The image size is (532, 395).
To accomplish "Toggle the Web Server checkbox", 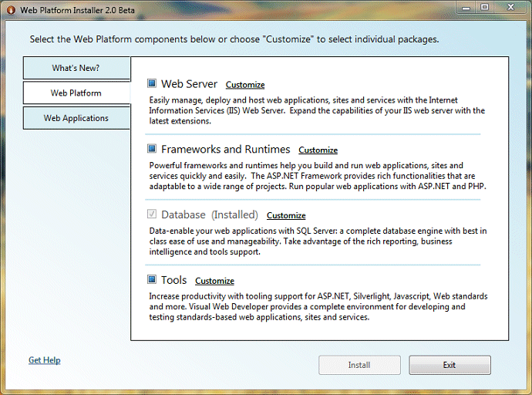I will click(152, 83).
